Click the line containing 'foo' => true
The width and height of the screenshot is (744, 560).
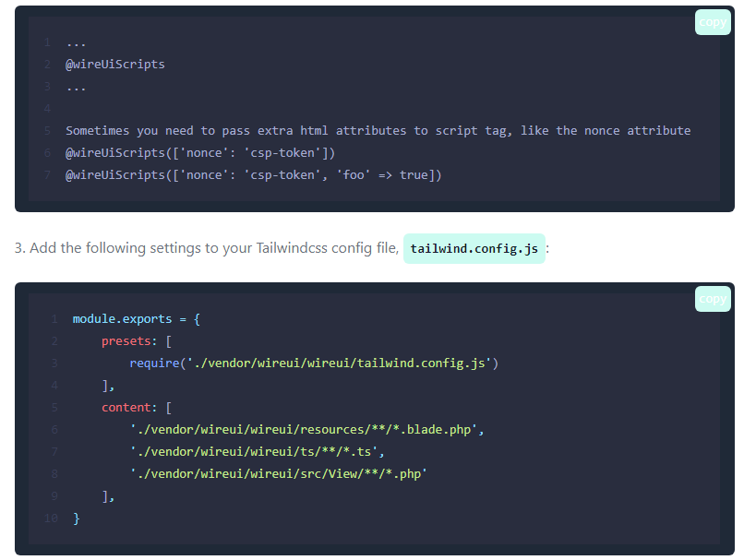click(x=253, y=175)
